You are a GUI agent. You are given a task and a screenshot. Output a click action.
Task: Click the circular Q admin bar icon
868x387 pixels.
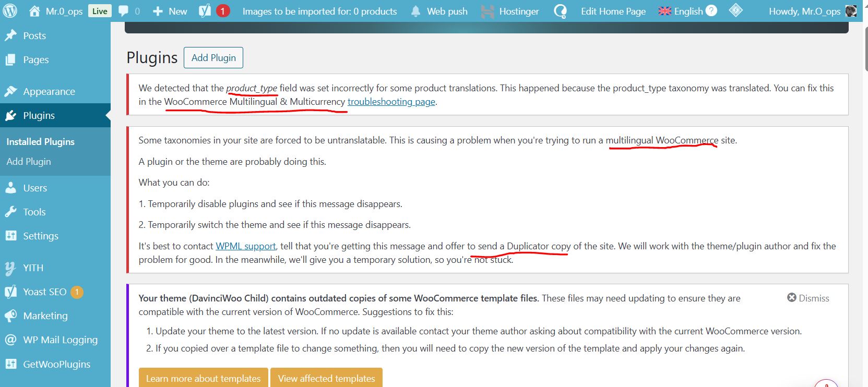tap(560, 11)
